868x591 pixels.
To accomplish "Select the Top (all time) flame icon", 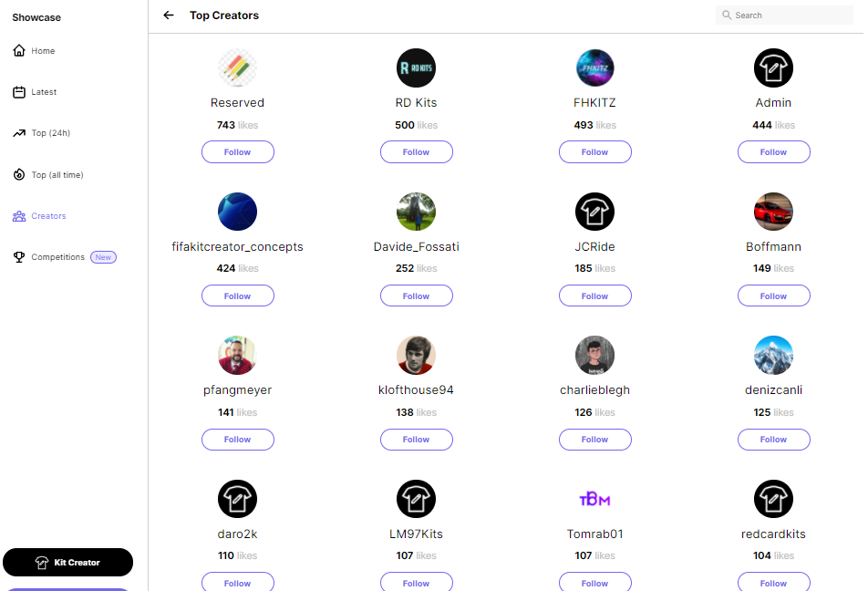I will 19,174.
